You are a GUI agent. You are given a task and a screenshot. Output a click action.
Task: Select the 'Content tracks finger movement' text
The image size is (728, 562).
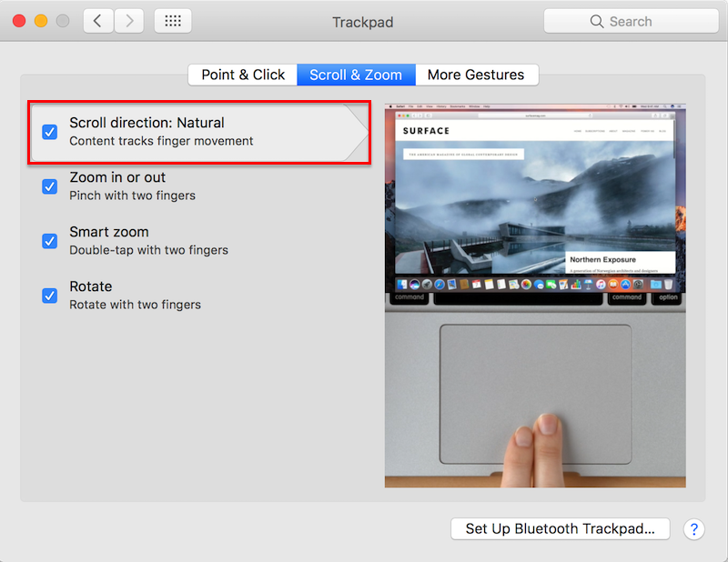point(161,141)
